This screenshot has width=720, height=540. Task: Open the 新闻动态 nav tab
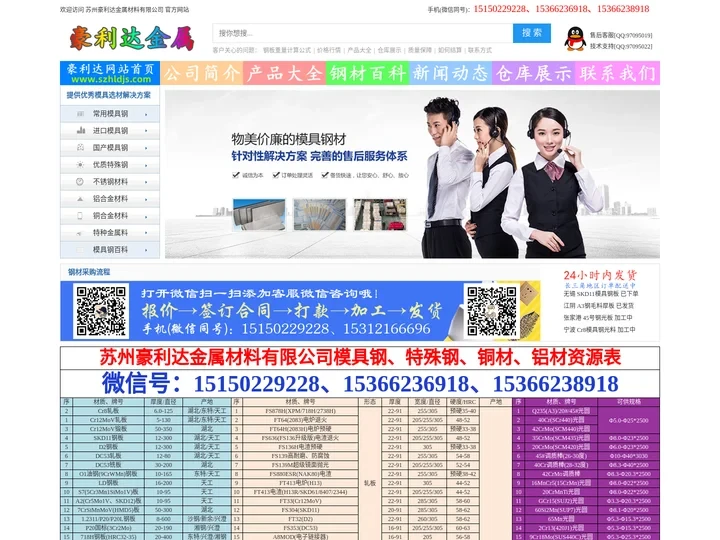click(x=450, y=73)
